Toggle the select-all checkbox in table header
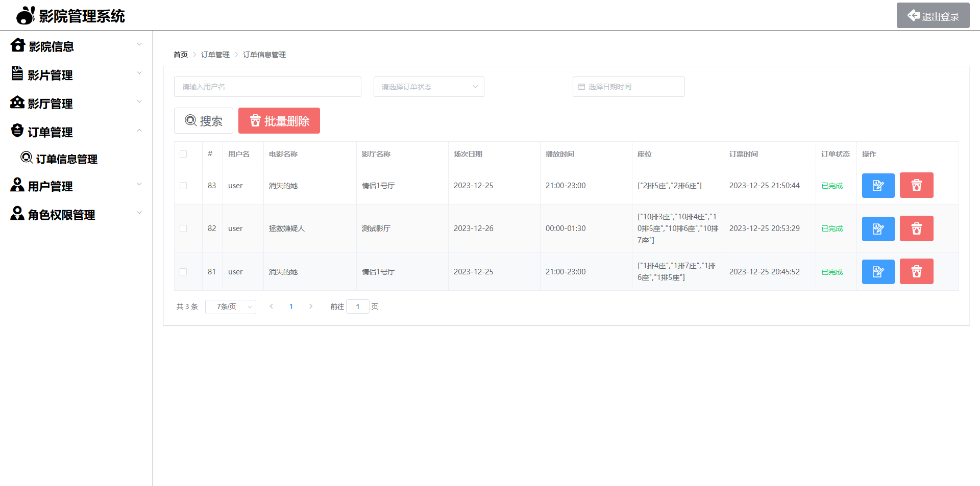This screenshot has height=486, width=980. coord(184,154)
